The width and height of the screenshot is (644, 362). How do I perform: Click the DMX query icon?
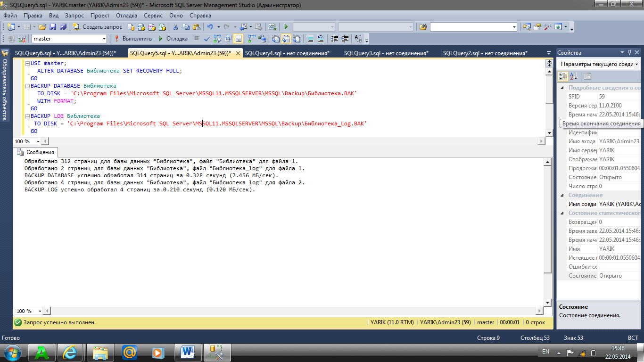tap(151, 27)
